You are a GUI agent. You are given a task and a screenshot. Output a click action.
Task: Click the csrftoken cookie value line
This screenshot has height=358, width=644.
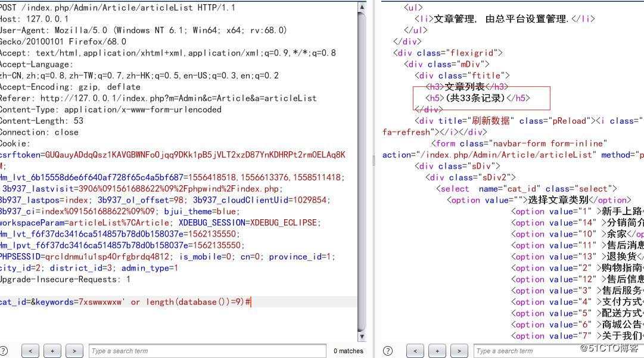pyautogui.click(x=173, y=155)
